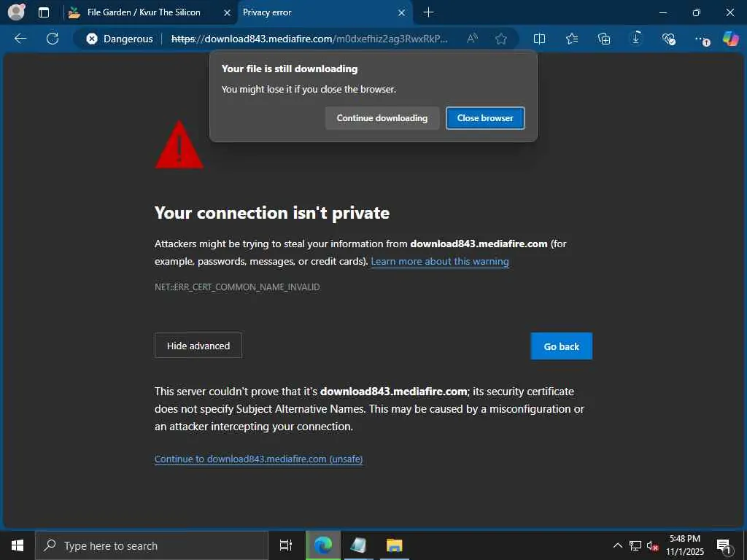Add this page to favorites star
Viewport: 747px width, 560px height.
(500, 39)
